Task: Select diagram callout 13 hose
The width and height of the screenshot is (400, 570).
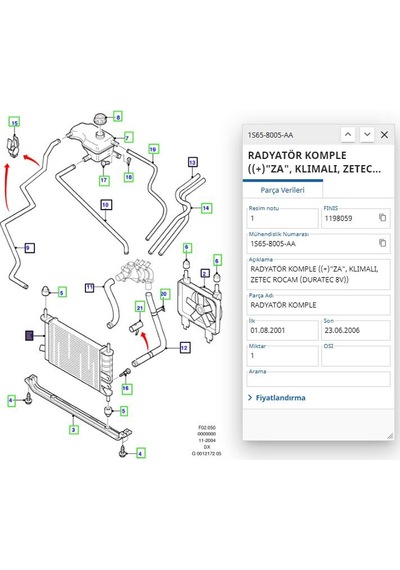Action: 192,162
